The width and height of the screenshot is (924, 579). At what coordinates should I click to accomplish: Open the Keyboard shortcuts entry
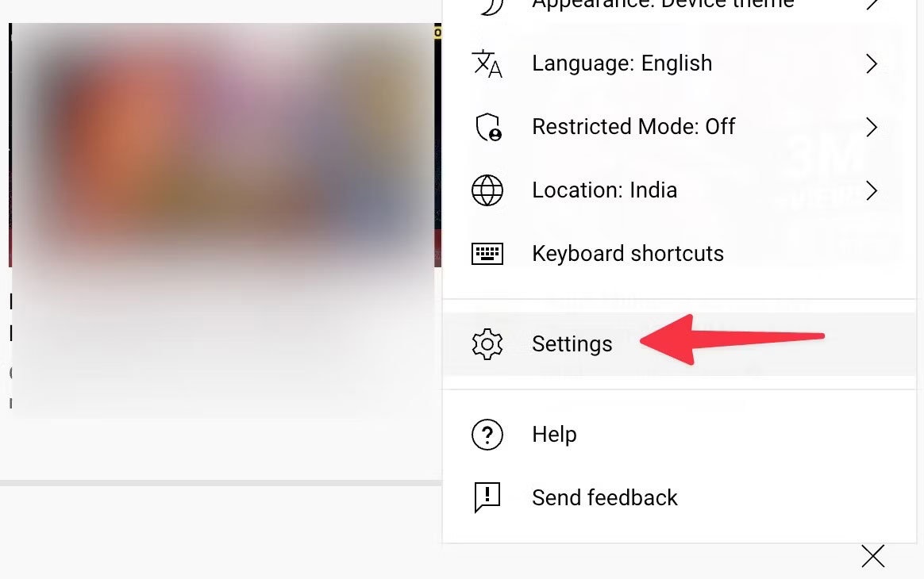680,254
